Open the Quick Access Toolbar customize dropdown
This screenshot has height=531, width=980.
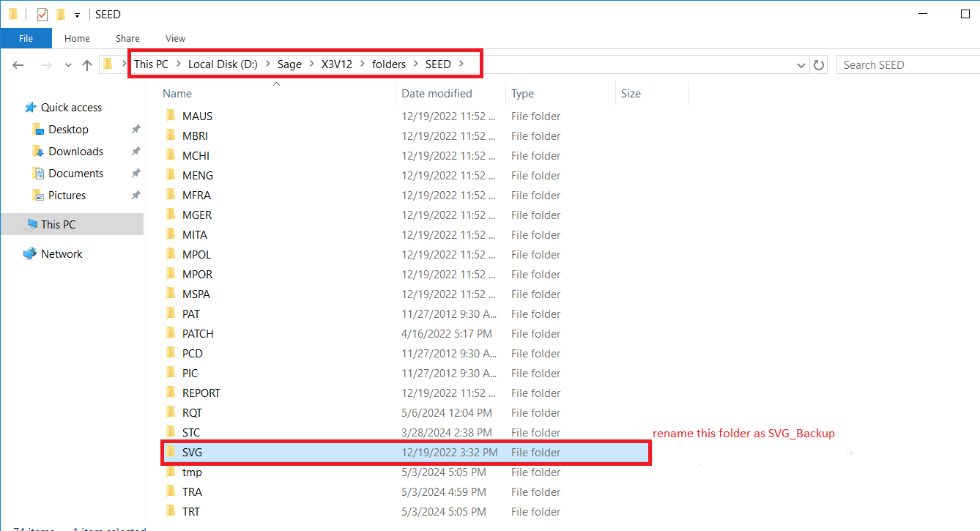click(76, 14)
